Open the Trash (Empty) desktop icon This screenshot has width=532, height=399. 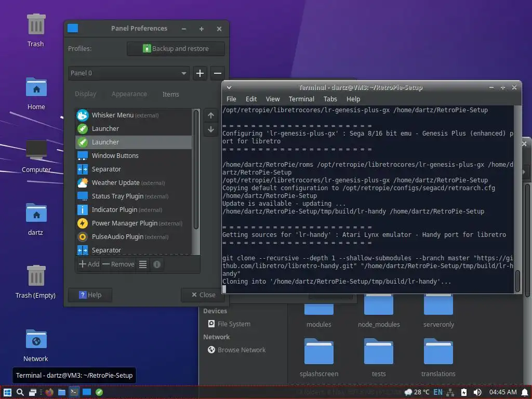point(36,282)
